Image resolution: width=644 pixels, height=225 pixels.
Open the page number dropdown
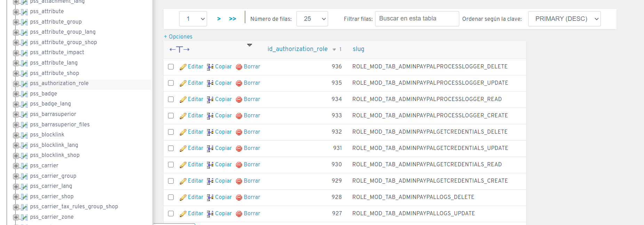193,19
